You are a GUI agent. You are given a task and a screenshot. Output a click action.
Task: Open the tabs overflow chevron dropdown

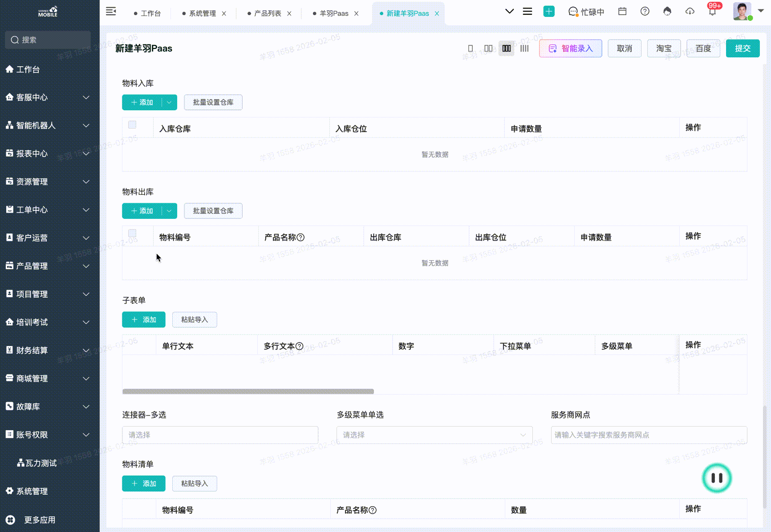510,12
